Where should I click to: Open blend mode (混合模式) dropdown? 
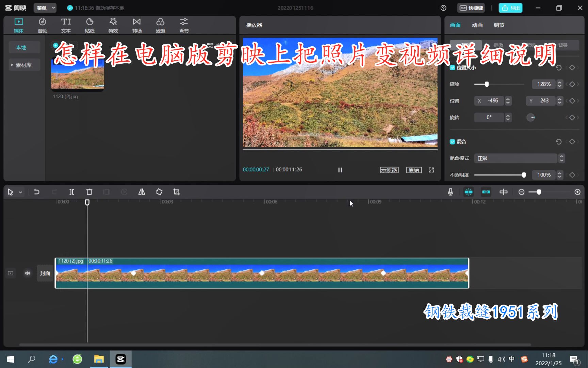pos(519,158)
